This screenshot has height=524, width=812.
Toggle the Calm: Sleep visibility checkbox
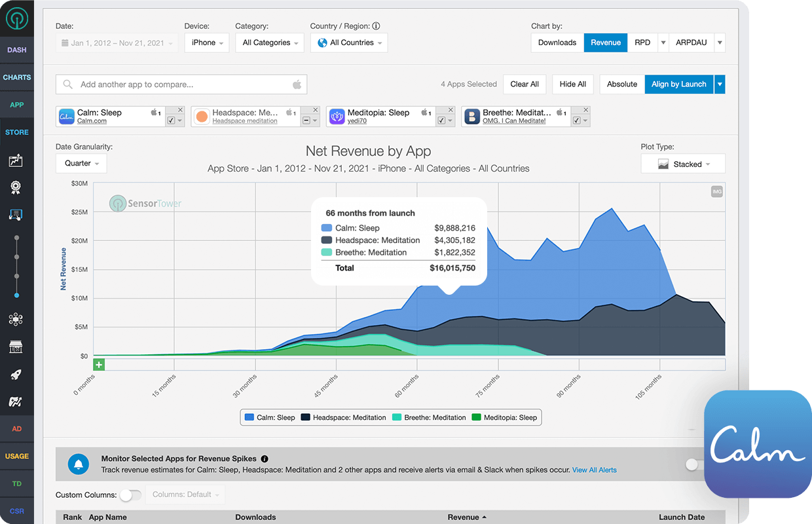(x=171, y=121)
